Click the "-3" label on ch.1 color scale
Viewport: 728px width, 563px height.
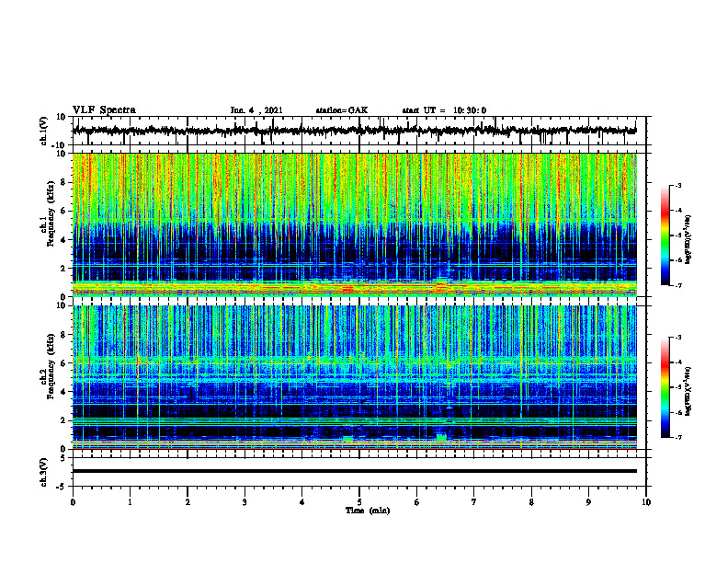(677, 186)
